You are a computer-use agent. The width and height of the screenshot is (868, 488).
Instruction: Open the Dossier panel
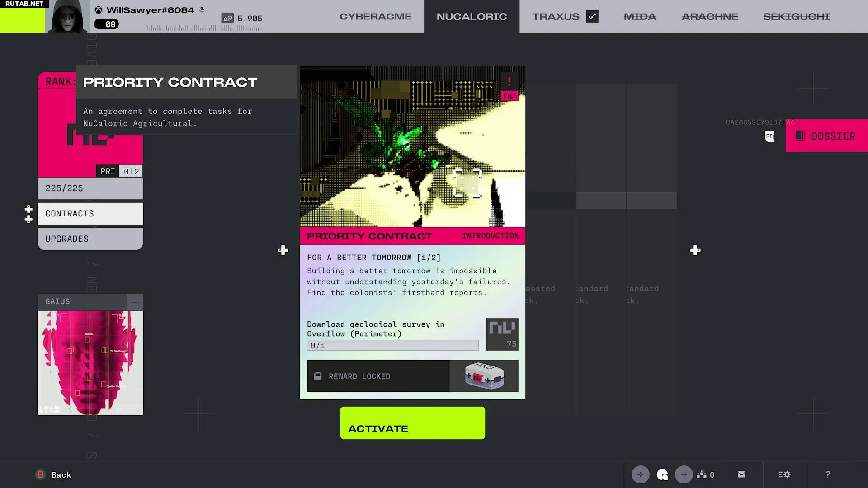(826, 136)
